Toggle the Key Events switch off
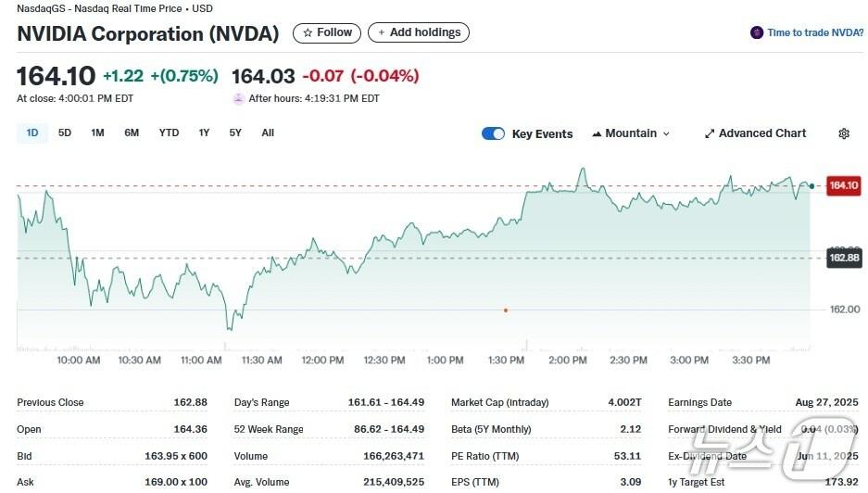Image resolution: width=868 pixels, height=493 pixels. (x=493, y=133)
